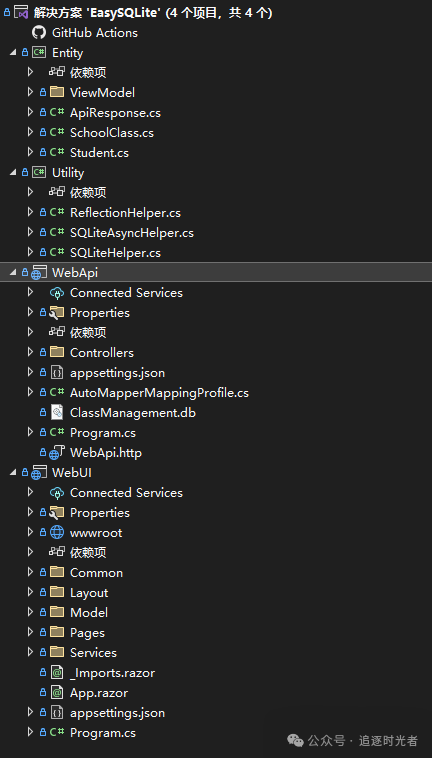The width and height of the screenshot is (432, 758).
Task: Click the ViewModel folder icon
Action: 57,92
